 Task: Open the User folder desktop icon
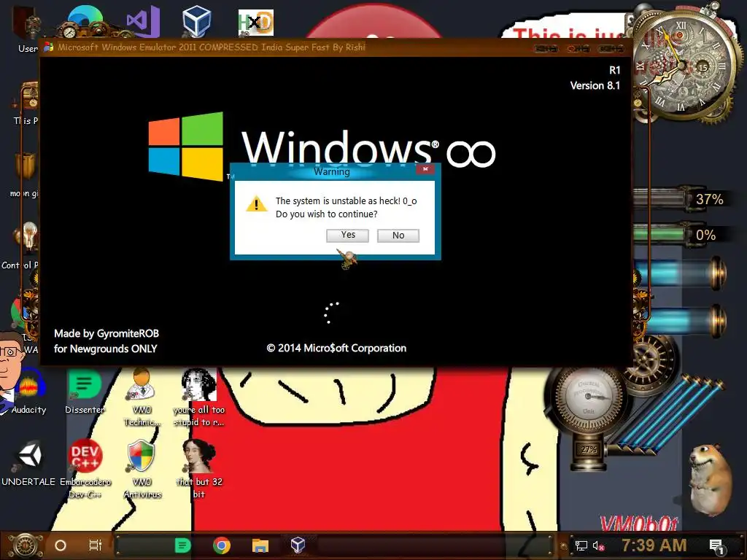[26, 28]
